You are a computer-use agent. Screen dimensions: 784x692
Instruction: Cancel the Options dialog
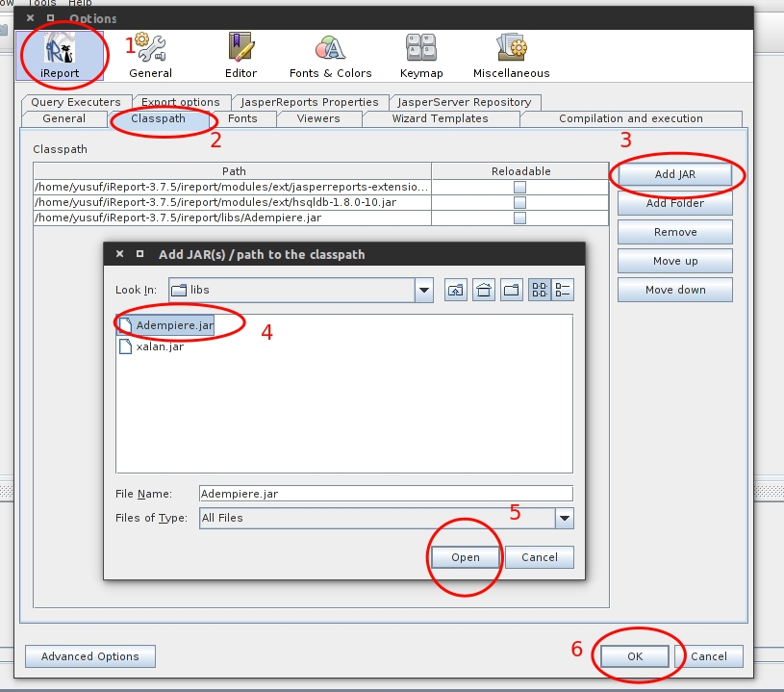coord(709,656)
